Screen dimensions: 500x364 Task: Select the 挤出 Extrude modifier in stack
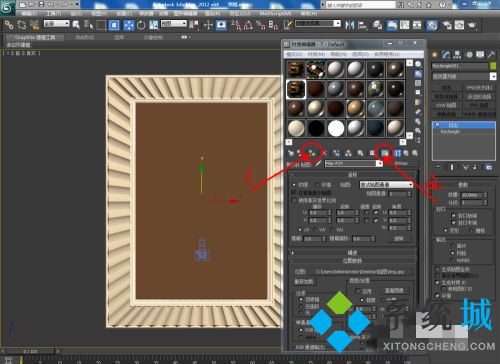click(x=464, y=125)
